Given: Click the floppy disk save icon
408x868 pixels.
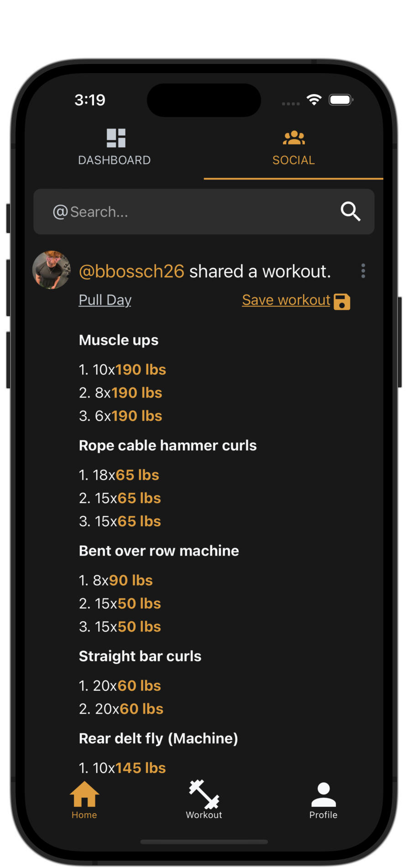Looking at the screenshot, I should [x=342, y=302].
